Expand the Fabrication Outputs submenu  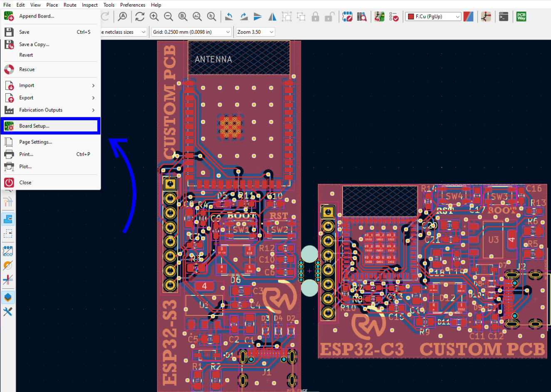coord(51,110)
